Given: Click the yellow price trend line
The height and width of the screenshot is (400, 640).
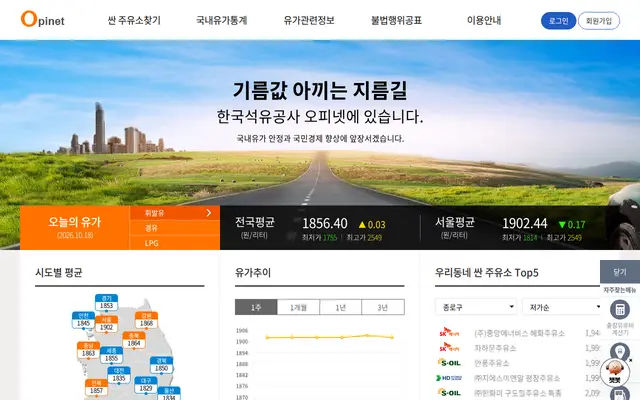Looking at the screenshot, I should click(329, 337).
